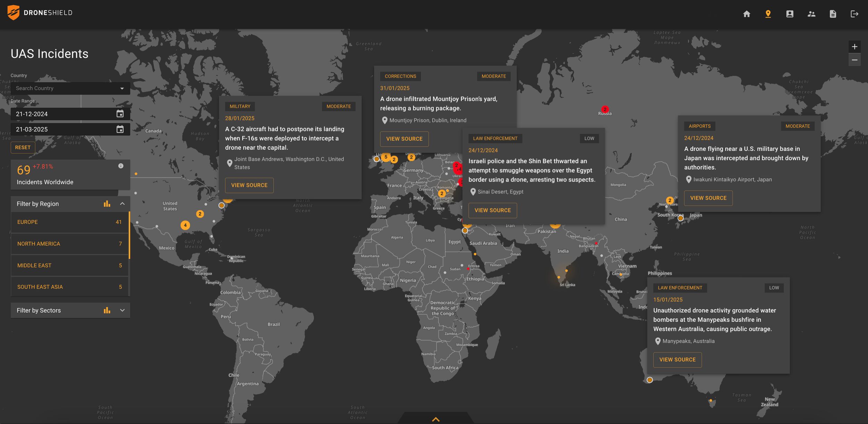This screenshot has height=424, width=868.
Task: Click the logout icon
Action: click(854, 14)
